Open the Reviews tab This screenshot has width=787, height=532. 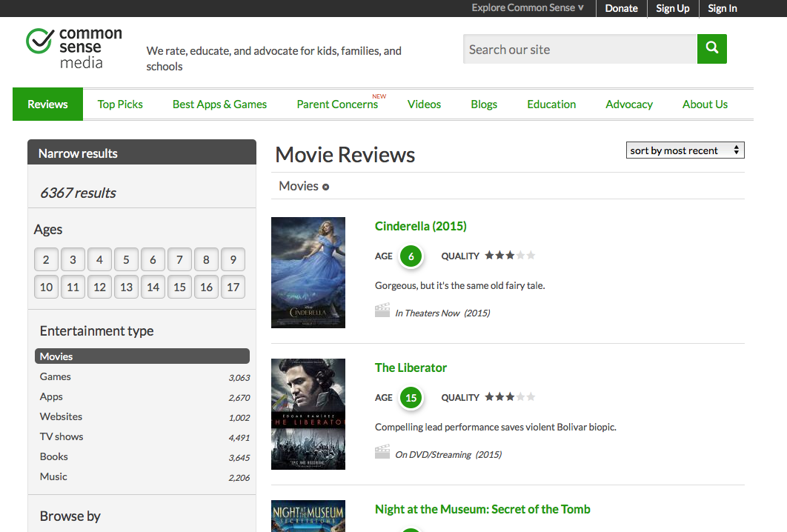pos(47,104)
